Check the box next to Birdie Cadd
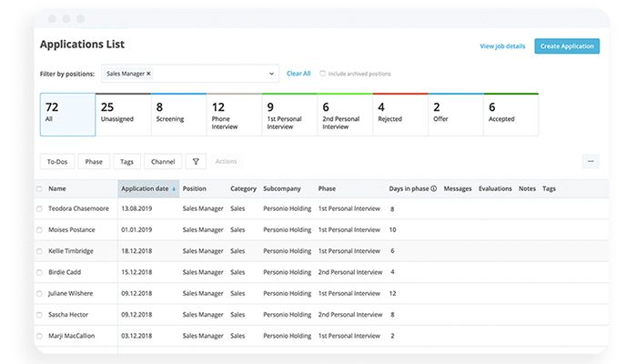The image size is (637, 364). coord(39,272)
